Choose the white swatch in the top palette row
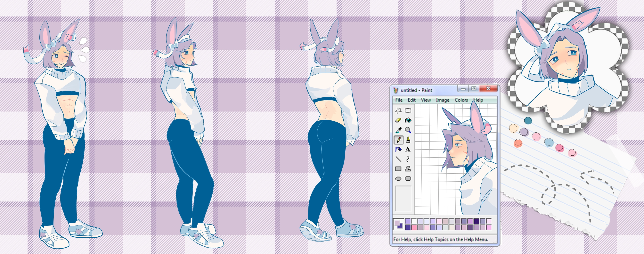 414,221
